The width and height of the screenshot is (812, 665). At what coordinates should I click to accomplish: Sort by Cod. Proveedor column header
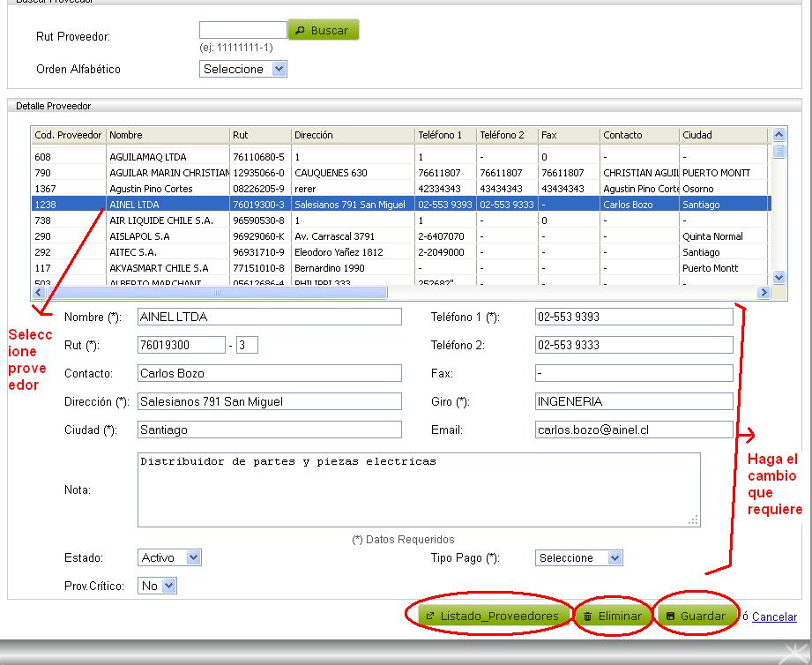69,135
